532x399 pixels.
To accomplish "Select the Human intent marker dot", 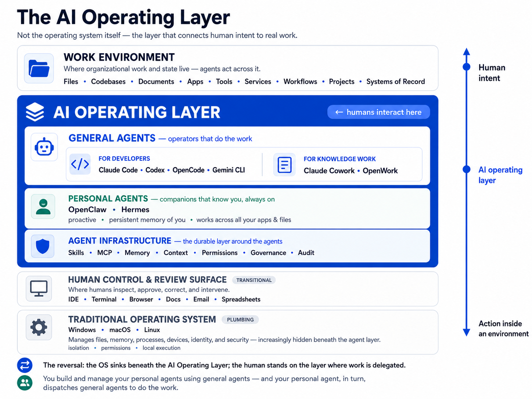I will 467,67.
